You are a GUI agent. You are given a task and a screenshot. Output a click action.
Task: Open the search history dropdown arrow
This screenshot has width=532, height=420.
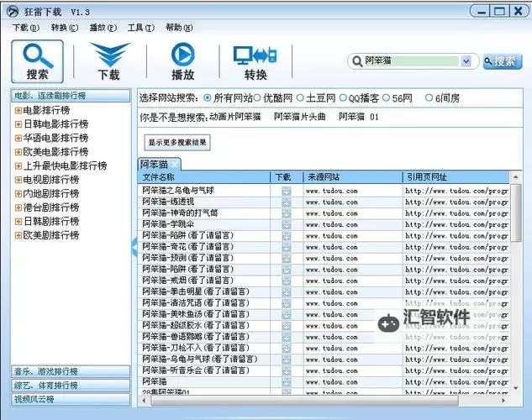click(x=466, y=61)
